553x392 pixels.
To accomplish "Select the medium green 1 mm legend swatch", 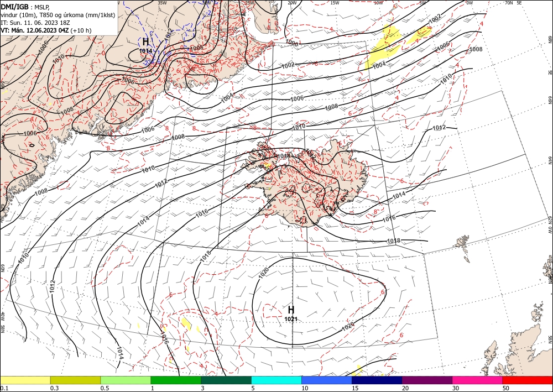I will 176,380.
